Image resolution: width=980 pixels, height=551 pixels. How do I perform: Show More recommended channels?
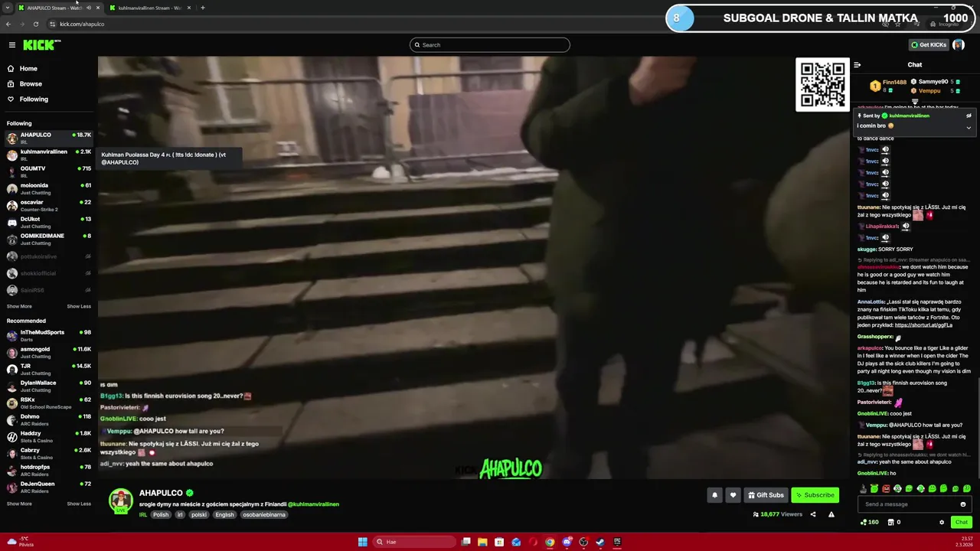click(19, 504)
